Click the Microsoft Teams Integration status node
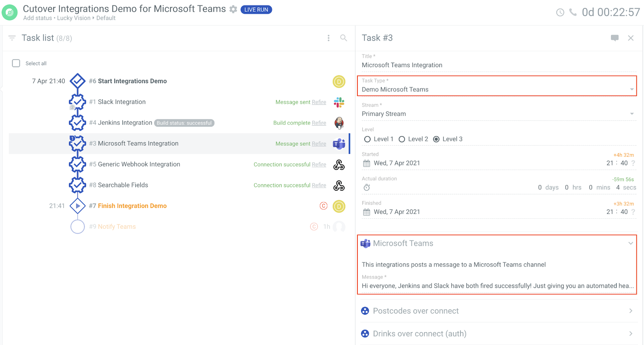 point(78,144)
